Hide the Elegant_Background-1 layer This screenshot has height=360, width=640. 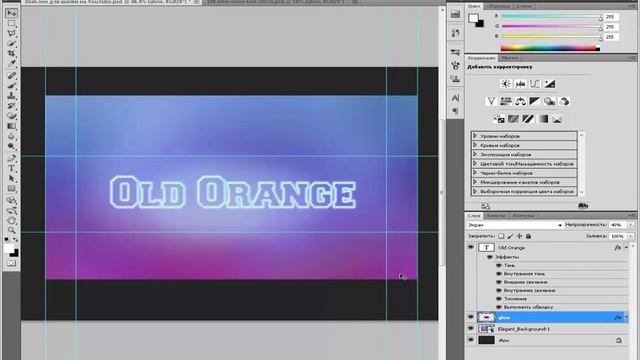tap(471, 329)
